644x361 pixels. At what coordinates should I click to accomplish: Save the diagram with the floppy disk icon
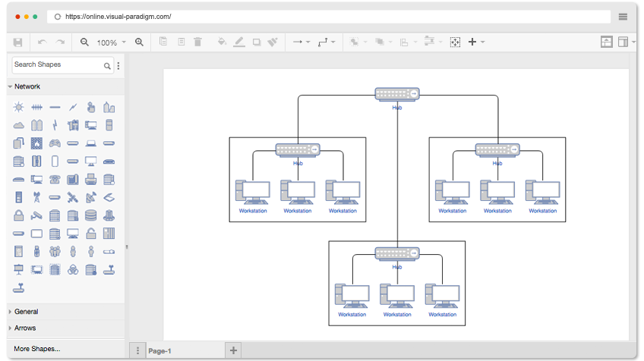click(x=17, y=42)
